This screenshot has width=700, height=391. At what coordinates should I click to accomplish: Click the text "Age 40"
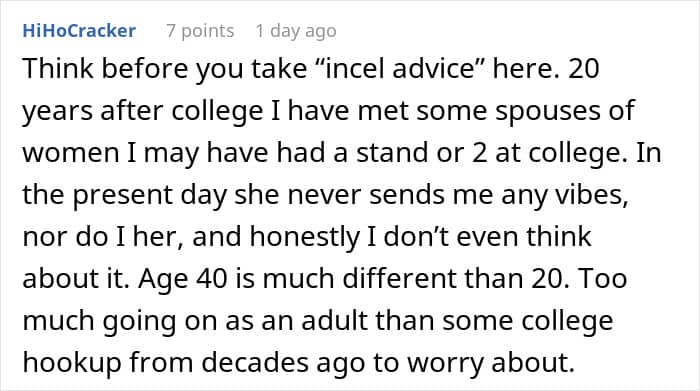183,279
